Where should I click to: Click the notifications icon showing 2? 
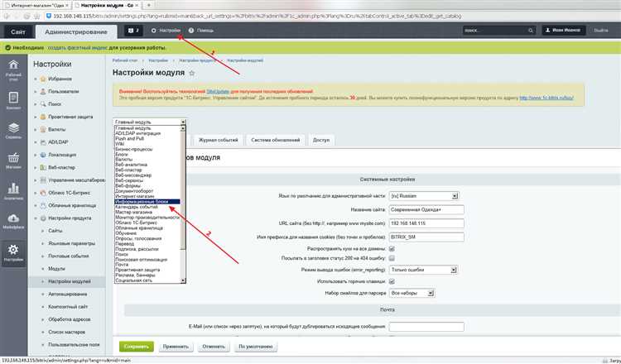pyautogui.click(x=133, y=31)
